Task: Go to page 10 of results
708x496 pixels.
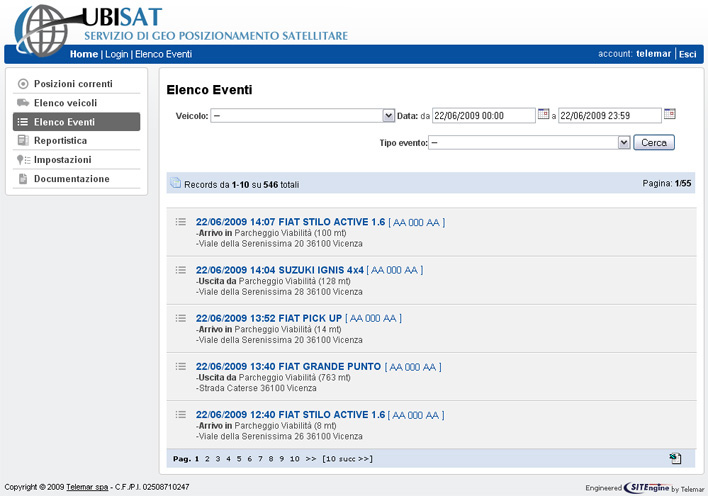Action: pos(294,459)
